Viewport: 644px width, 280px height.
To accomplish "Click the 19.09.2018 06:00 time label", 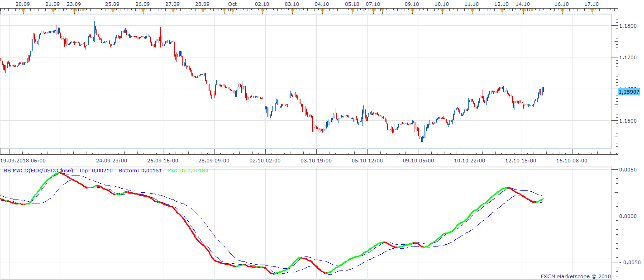I will 23,161.
